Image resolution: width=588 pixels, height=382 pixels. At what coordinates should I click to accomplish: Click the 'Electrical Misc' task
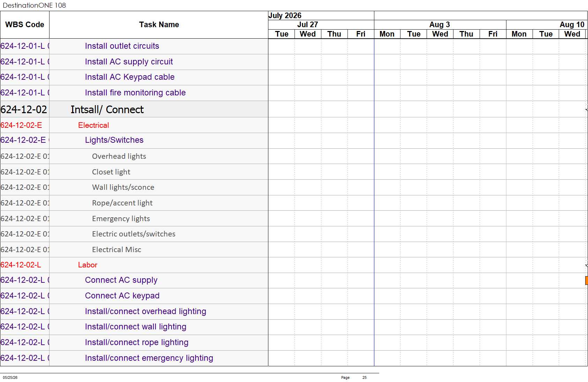point(116,250)
